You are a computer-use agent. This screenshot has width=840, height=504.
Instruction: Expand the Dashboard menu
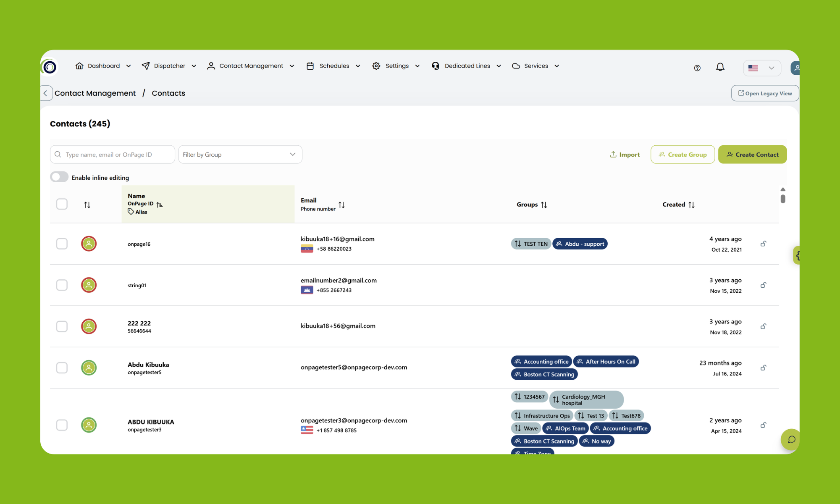(x=103, y=66)
